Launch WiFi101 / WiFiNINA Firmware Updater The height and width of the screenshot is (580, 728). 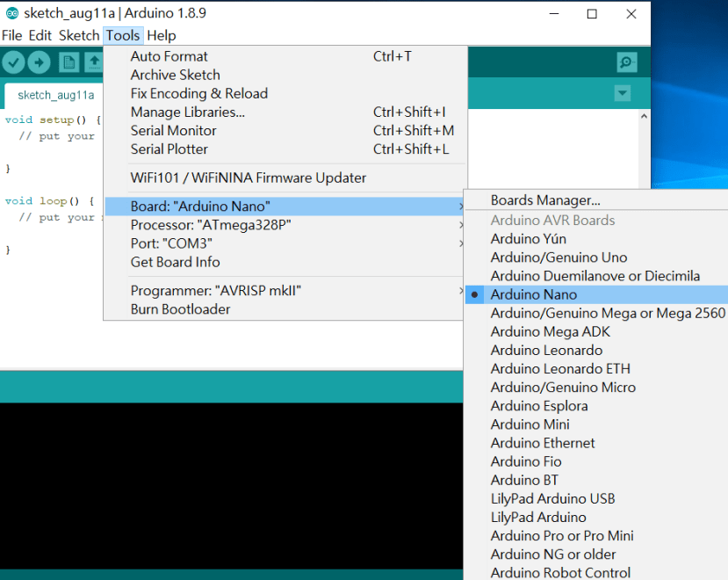(x=285, y=178)
